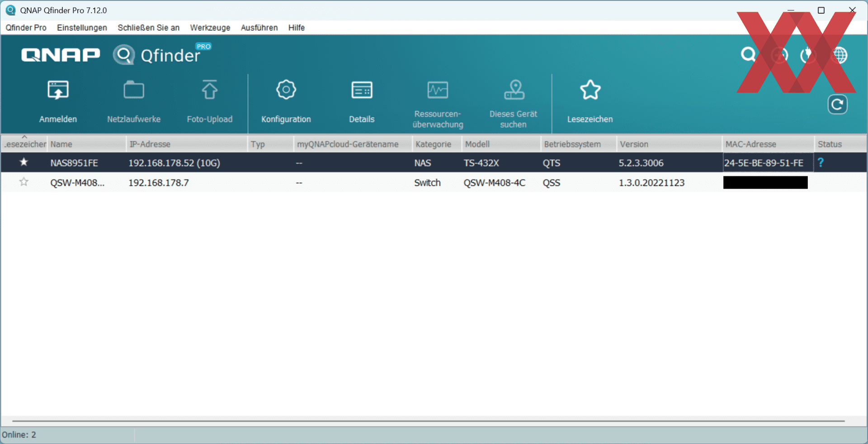
Task: Click version 5.2.3.3006
Action: 641,163
